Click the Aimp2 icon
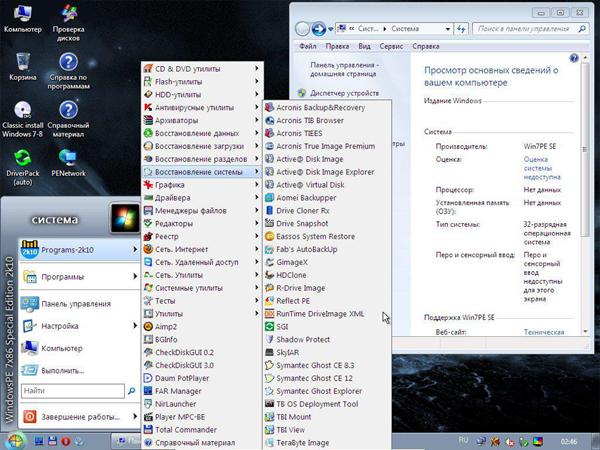The width and height of the screenshot is (600, 450). coord(148,326)
